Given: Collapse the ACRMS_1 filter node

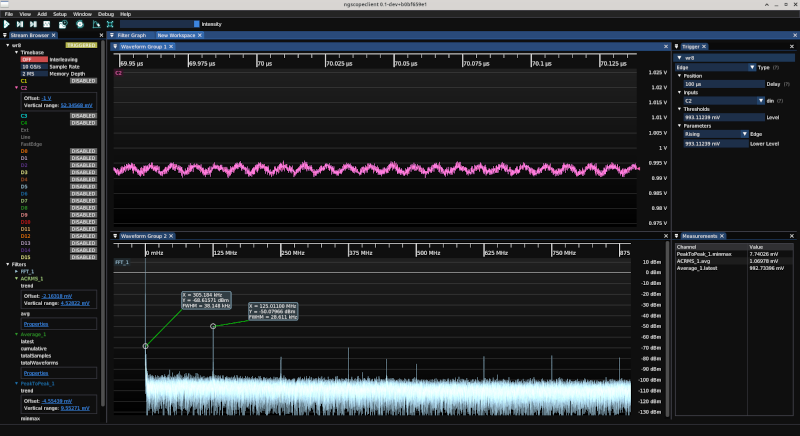Looking at the screenshot, I should click(16, 279).
